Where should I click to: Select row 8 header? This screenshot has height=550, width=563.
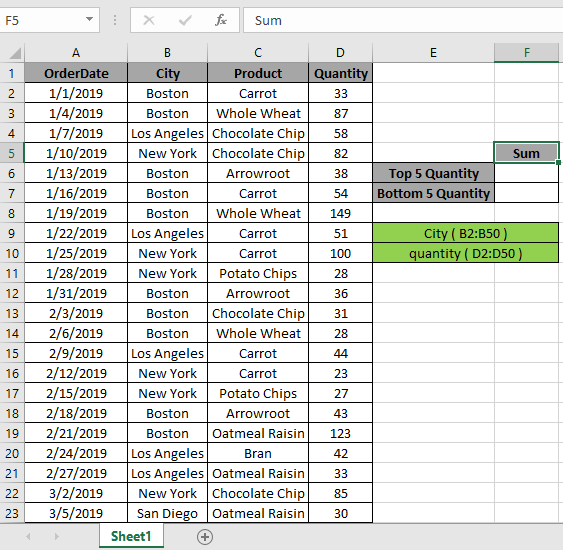[11, 213]
